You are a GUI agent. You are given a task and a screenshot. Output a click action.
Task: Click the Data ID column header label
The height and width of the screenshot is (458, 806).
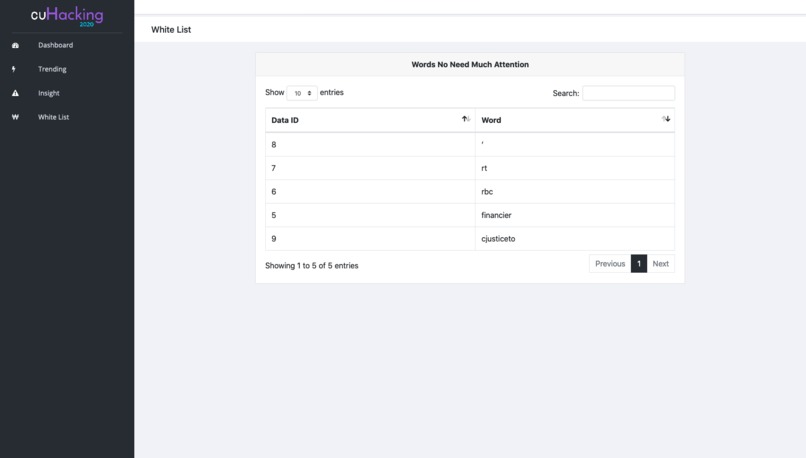point(285,120)
